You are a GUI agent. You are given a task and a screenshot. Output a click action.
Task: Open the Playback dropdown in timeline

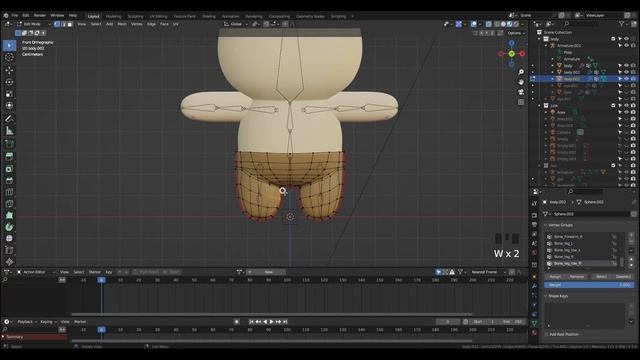[x=27, y=322]
